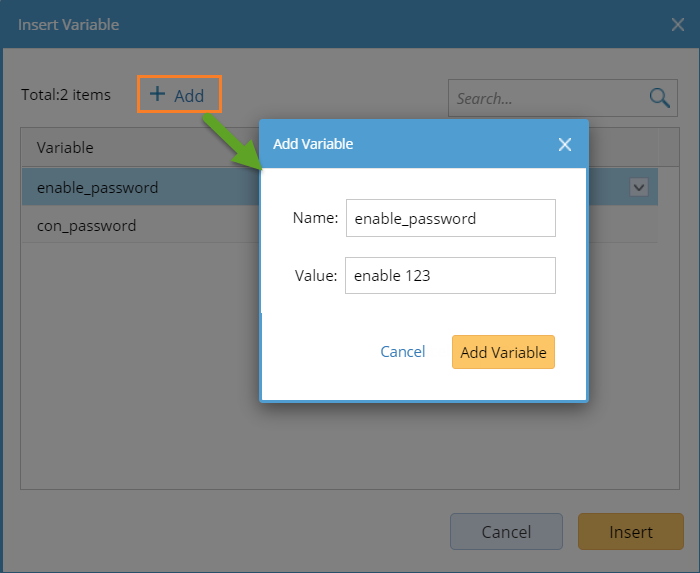Screen dimensions: 700x573
Task: Focus the Name input field
Action: 450,218
